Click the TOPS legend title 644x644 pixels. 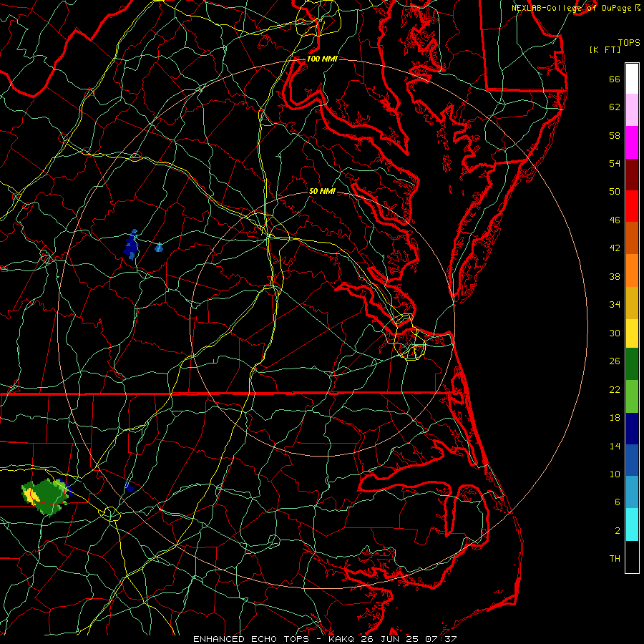click(629, 42)
